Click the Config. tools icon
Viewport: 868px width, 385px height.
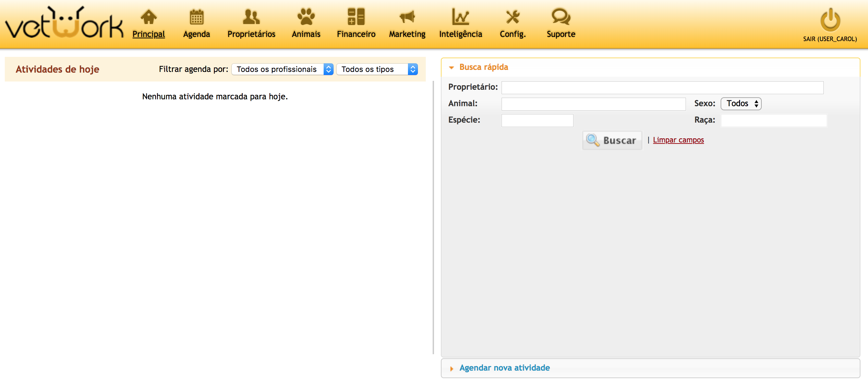[513, 17]
